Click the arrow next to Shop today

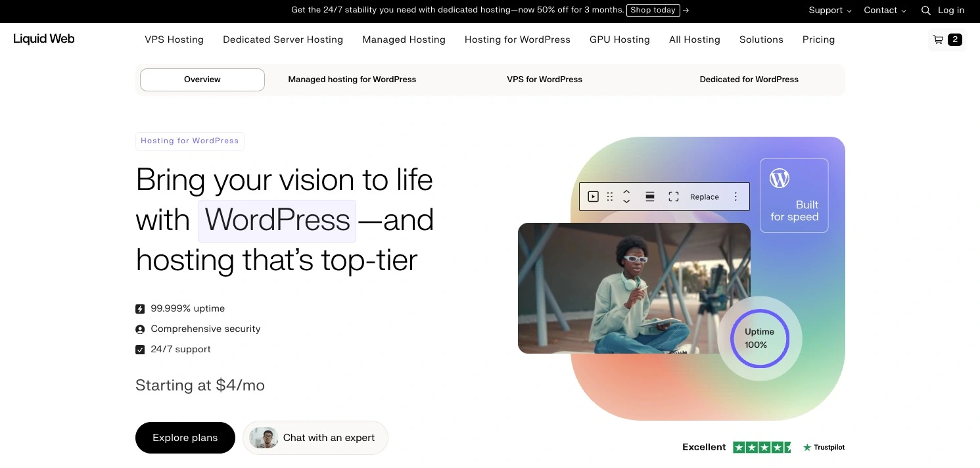click(686, 10)
